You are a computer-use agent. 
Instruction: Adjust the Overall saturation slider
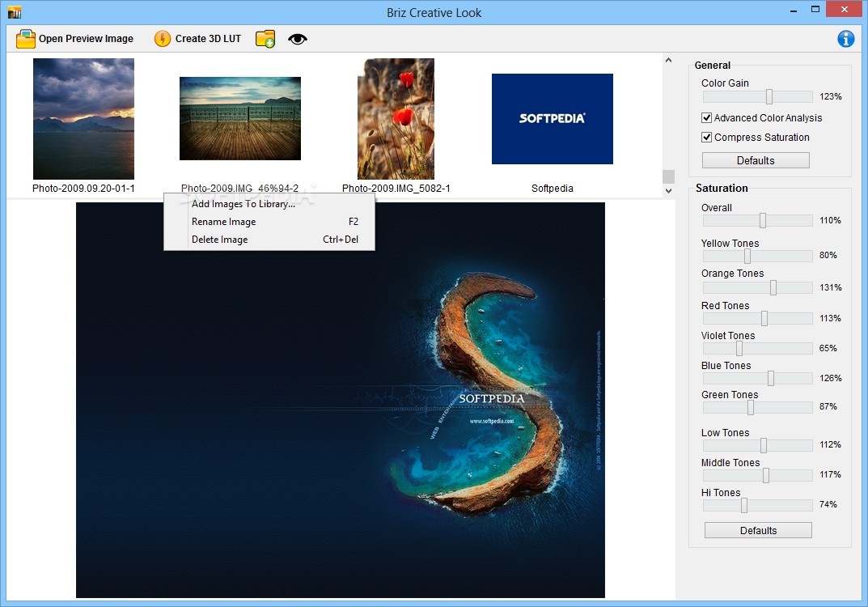click(762, 220)
